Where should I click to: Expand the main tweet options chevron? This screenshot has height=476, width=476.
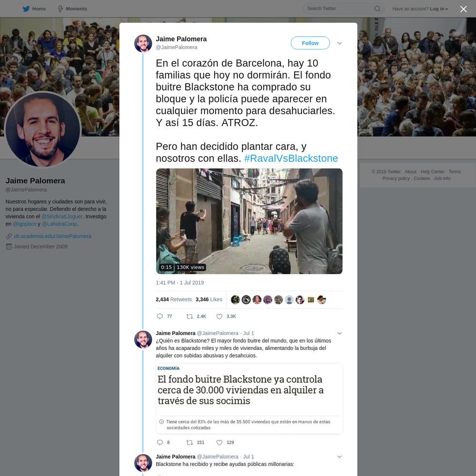pos(339,43)
